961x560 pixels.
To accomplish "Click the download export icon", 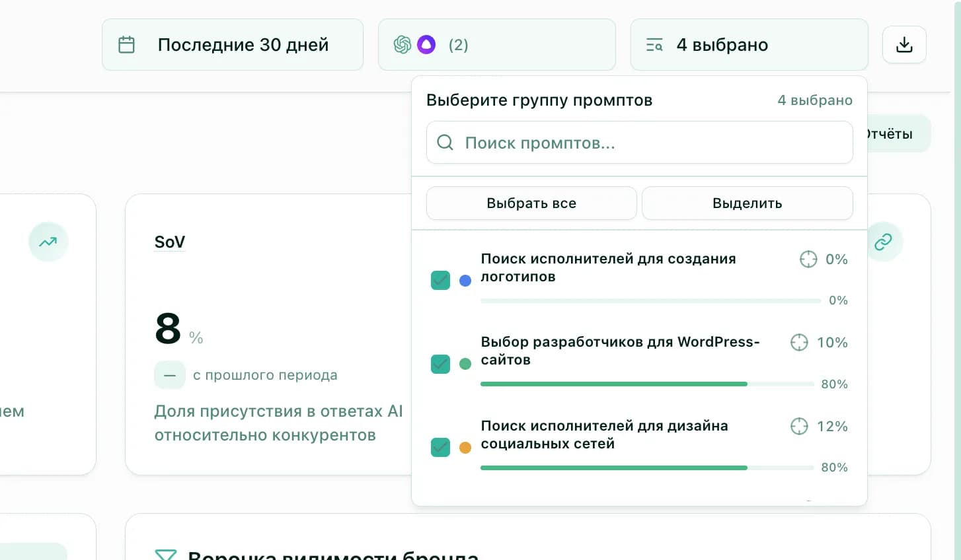I will tap(904, 44).
